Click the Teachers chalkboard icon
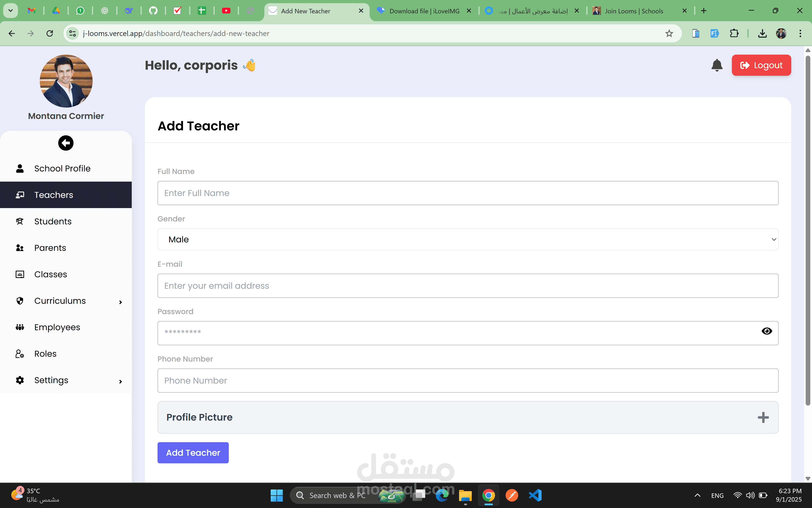Screen dimensions: 812x508 20,195
